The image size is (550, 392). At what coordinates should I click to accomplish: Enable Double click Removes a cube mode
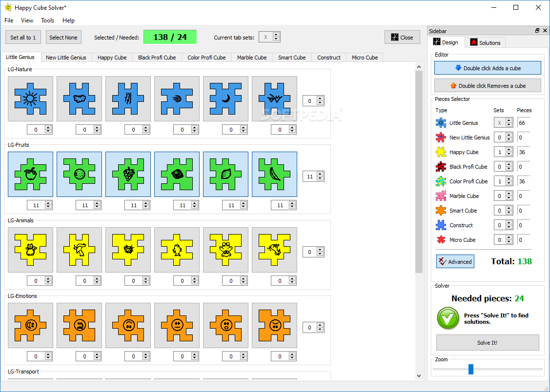(x=488, y=85)
